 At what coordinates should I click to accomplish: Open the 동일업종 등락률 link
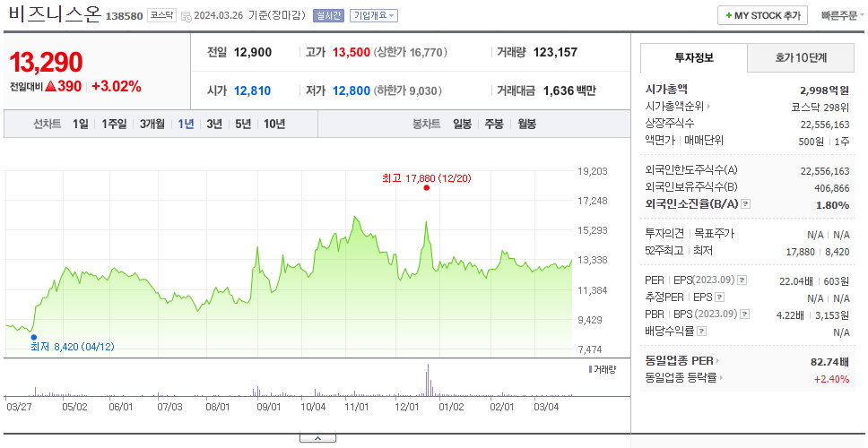click(x=681, y=378)
